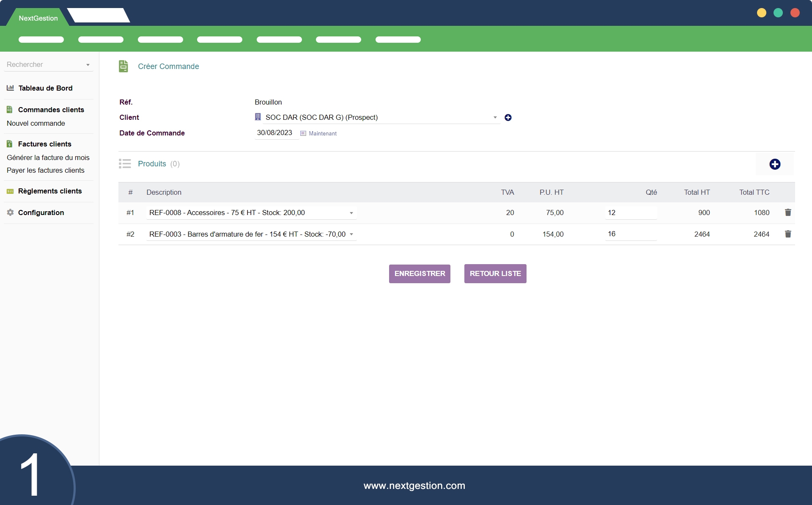
Task: Click the Tableau de Bord chart icon
Action: 10,88
